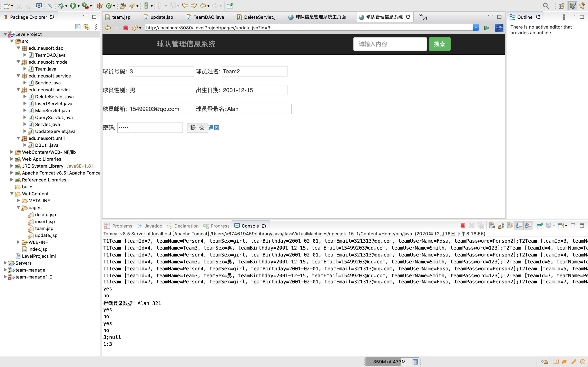Viewport: 588px width, 367px height.
Task: Click green go arrow next to URL
Action: pyautogui.click(x=487, y=28)
